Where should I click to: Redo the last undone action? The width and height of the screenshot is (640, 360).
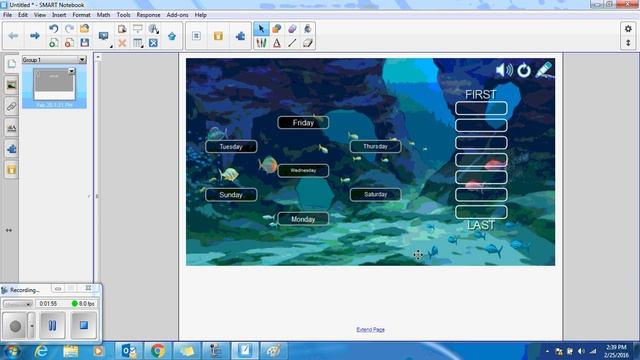click(x=69, y=29)
